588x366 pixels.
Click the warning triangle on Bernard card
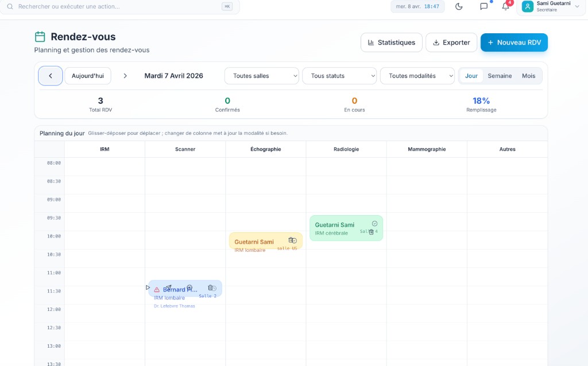157,290
